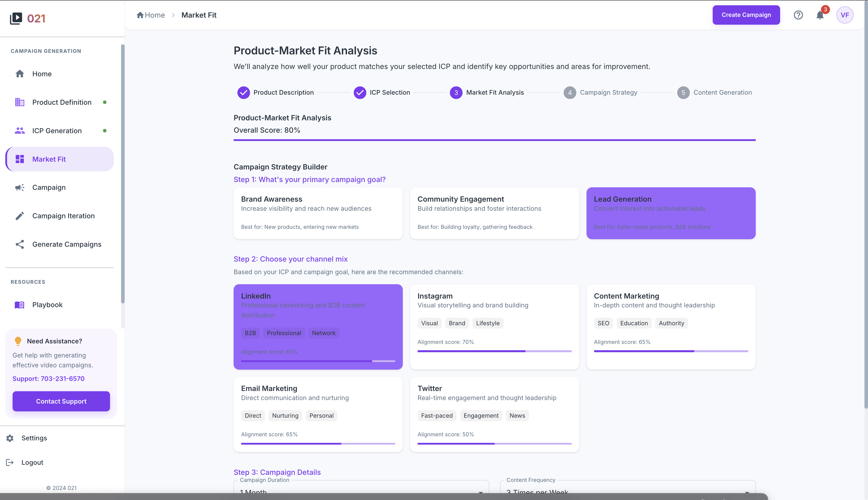
Task: Toggle the LinkedIn channel selection
Action: click(x=318, y=326)
